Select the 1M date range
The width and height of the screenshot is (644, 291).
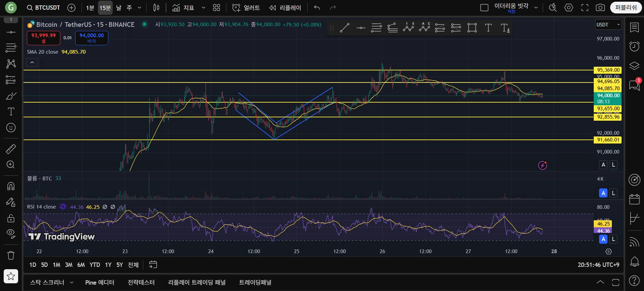[56, 265]
